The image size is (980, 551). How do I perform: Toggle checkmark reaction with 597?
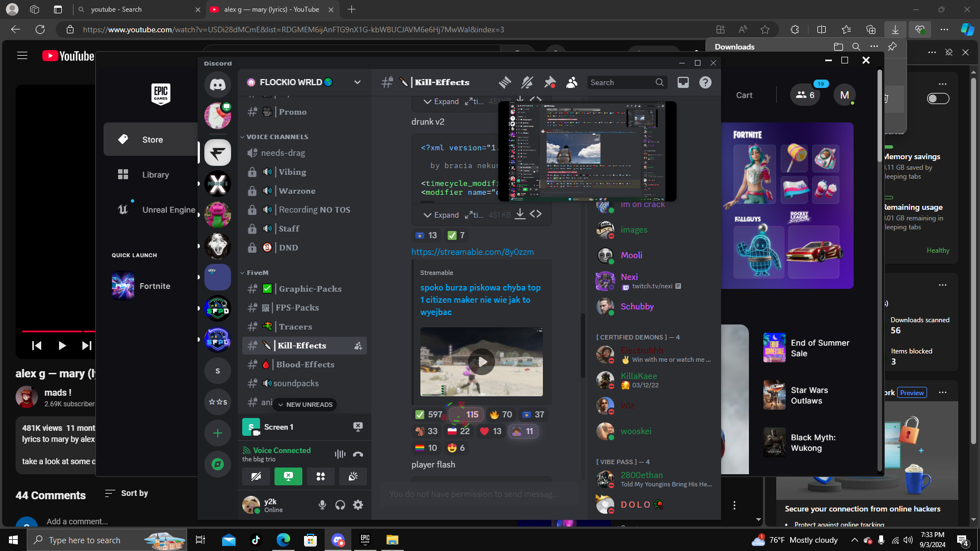point(429,415)
